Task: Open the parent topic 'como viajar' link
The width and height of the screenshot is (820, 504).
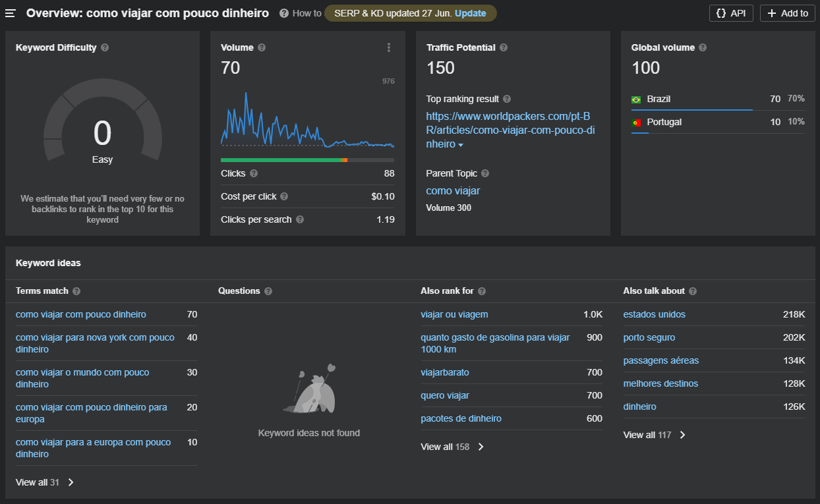Action: pos(453,190)
